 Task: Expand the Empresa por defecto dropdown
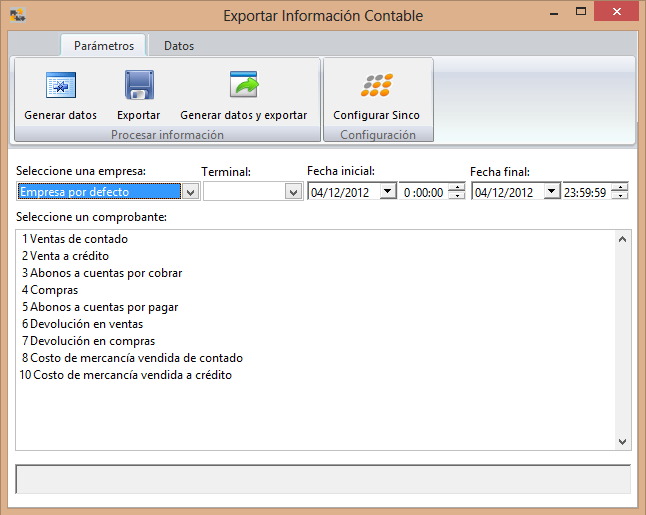[190, 192]
